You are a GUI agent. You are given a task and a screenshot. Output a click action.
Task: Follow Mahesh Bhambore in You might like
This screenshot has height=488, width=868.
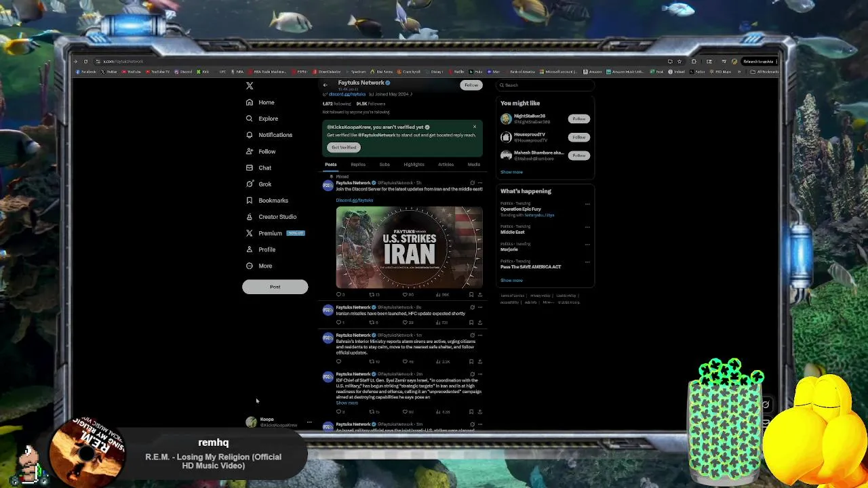(x=578, y=155)
